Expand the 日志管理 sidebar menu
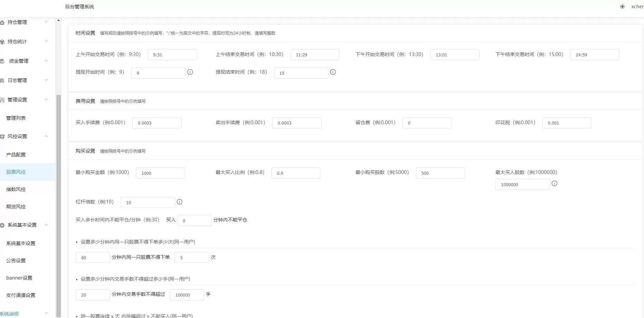 click(46, 80)
